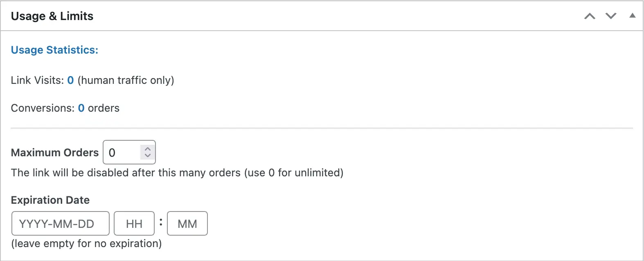Click the Usage & Limits panel title
Viewport: 644px width, 261px height.
[52, 16]
